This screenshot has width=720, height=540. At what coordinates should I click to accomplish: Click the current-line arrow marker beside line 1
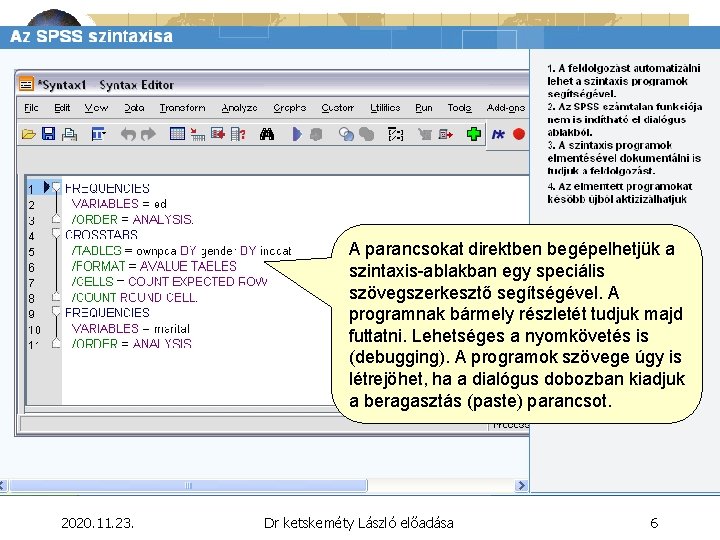pyautogui.click(x=46, y=186)
